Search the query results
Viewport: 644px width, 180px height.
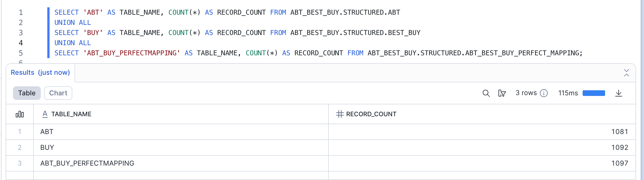pos(486,93)
